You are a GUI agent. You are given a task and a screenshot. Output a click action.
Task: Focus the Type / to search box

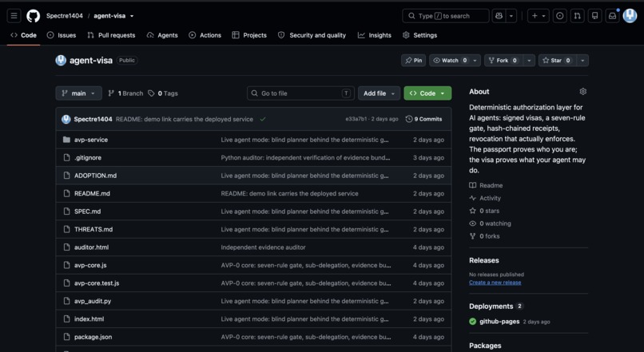446,16
